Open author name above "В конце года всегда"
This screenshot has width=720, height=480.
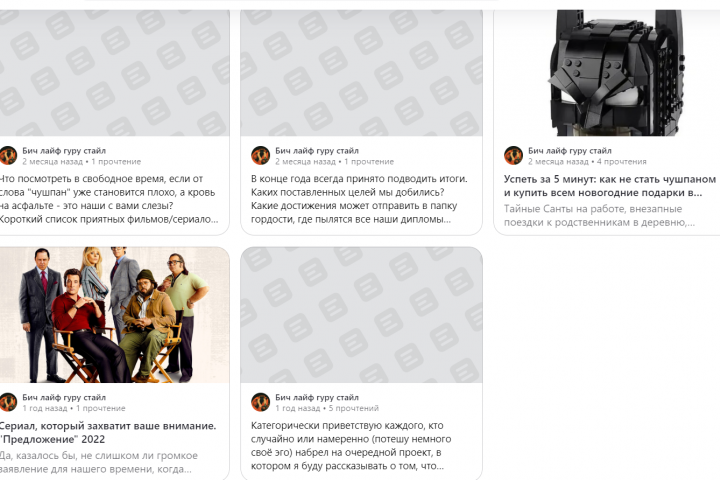coord(316,150)
